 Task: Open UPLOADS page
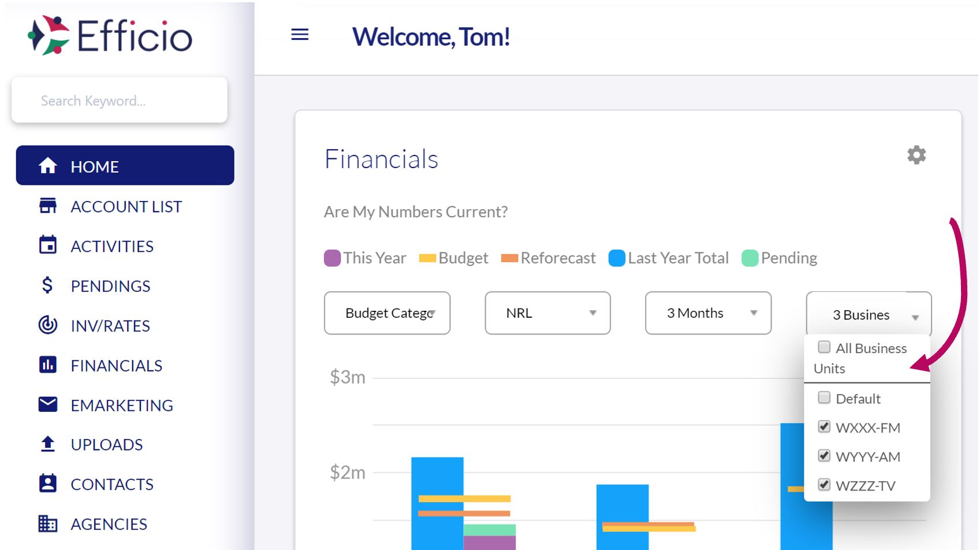(x=107, y=445)
